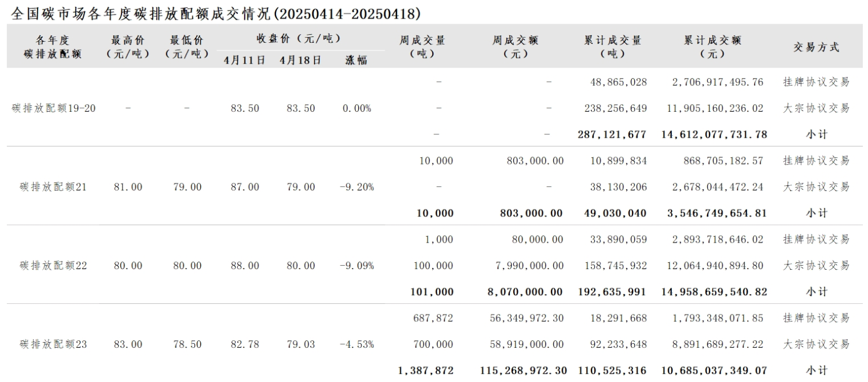Click the 4月11日 sub-header
This screenshot has height=382, width=868.
click(245, 60)
